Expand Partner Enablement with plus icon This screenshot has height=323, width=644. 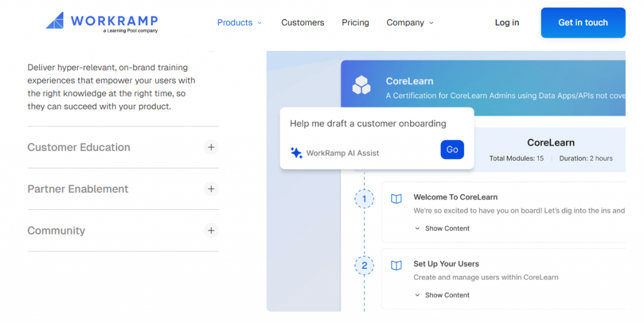tap(211, 189)
